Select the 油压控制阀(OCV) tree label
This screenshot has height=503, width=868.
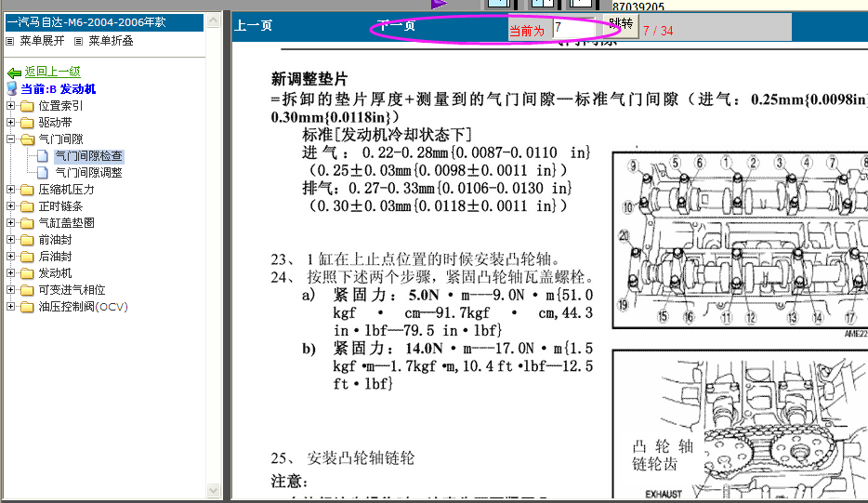(x=83, y=306)
